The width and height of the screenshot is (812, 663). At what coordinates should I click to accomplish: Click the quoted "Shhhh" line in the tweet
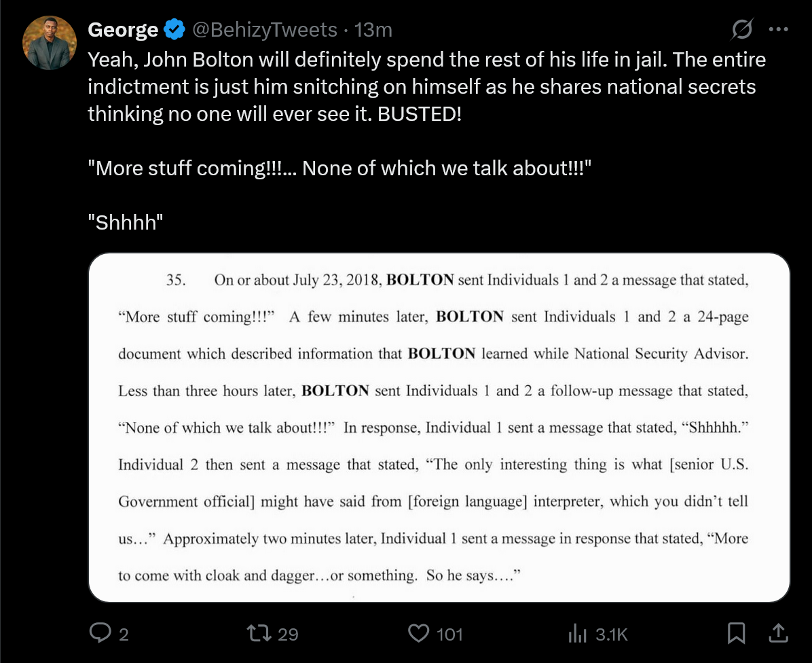coord(126,223)
